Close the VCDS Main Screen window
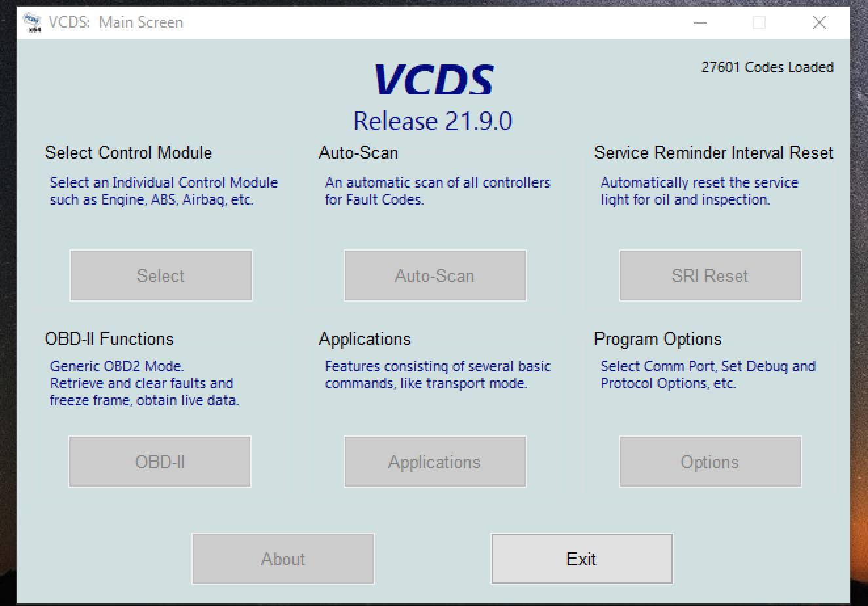 819,22
